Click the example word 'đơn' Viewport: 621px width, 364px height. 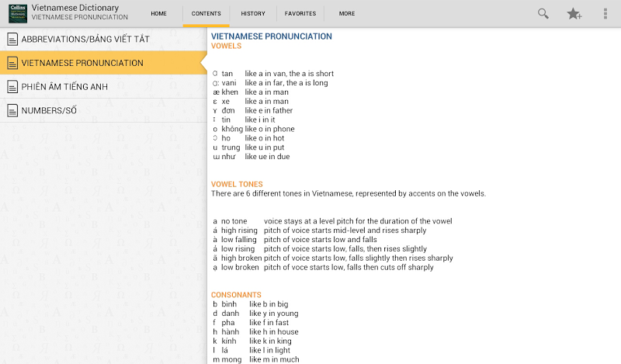(x=228, y=110)
